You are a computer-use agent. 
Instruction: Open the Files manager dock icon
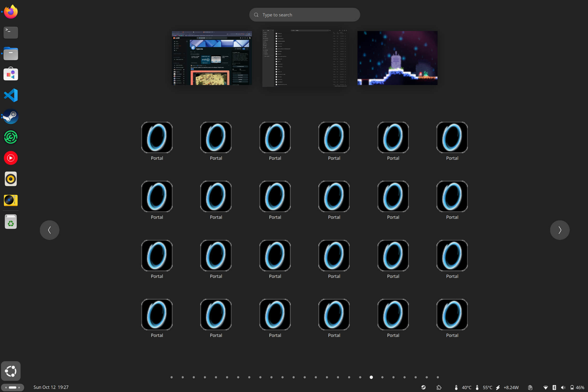click(x=11, y=53)
